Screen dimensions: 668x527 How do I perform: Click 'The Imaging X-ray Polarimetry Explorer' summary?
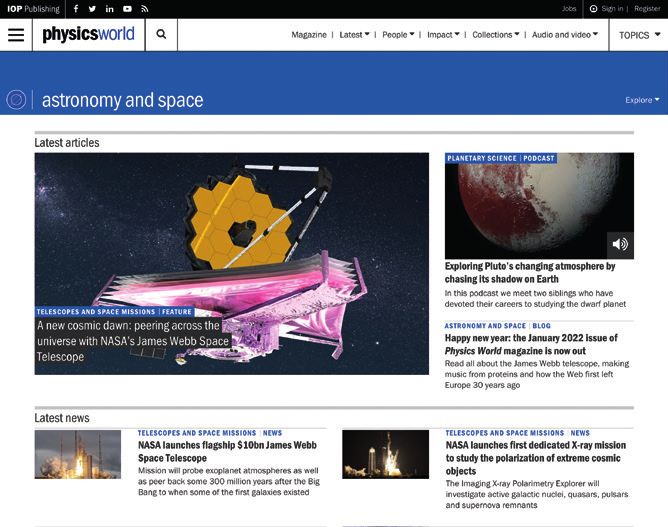click(537, 494)
